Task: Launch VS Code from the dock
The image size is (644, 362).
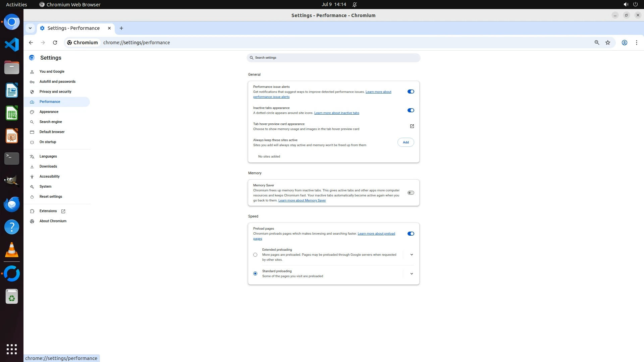Action: [x=12, y=45]
